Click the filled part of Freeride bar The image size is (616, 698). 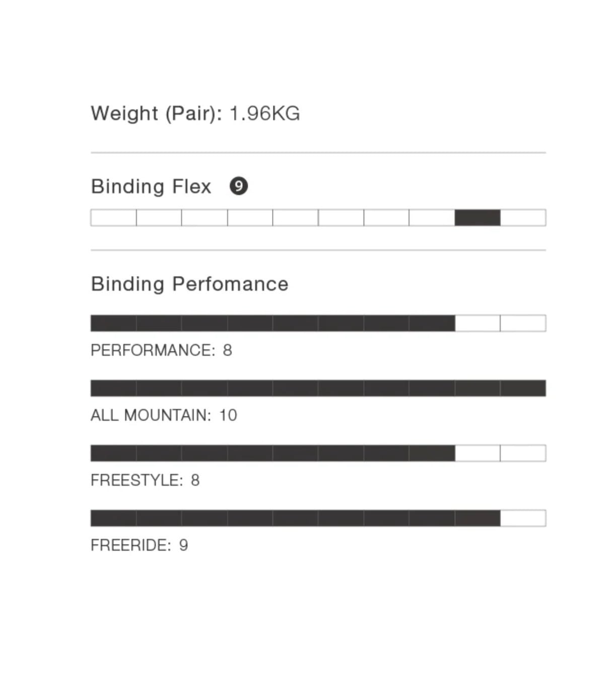296,518
